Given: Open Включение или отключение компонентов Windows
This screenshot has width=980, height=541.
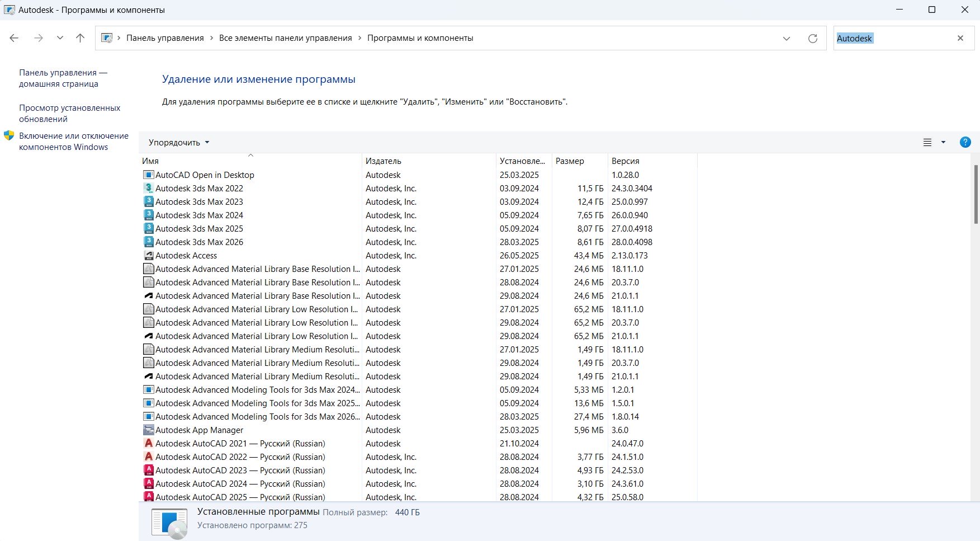Looking at the screenshot, I should [73, 142].
